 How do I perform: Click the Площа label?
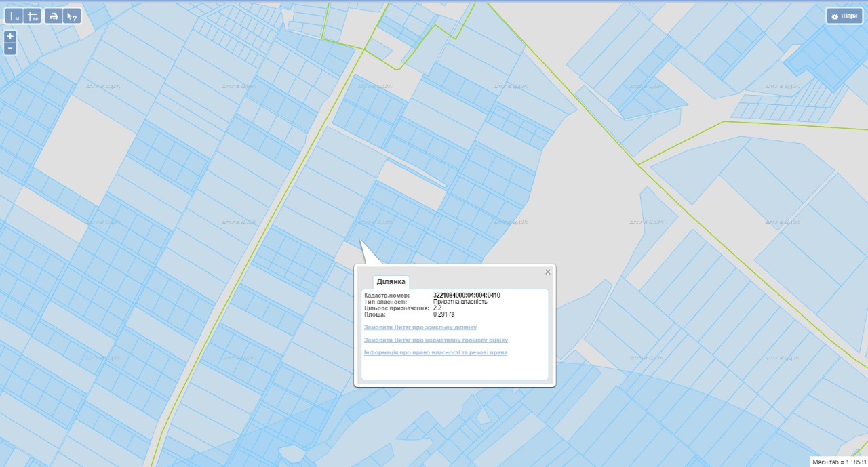[x=375, y=314]
